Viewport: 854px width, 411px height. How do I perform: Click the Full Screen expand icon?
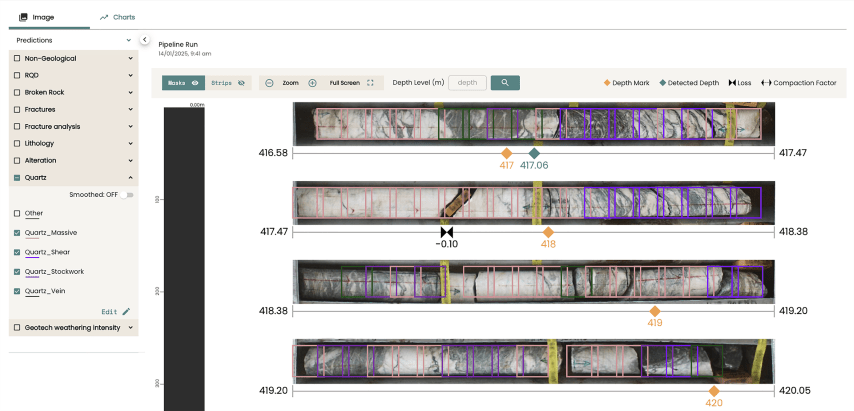[370, 83]
